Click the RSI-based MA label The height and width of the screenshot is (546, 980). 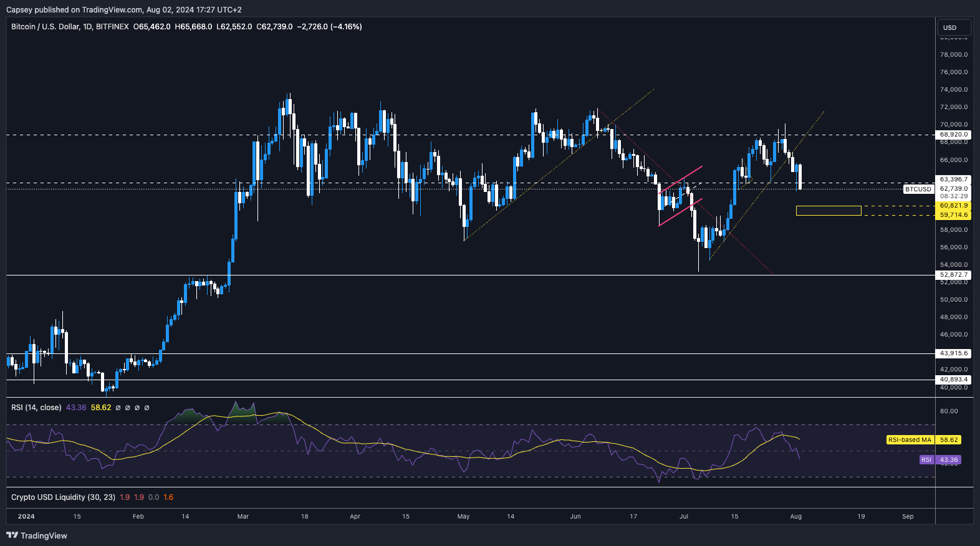pos(910,440)
